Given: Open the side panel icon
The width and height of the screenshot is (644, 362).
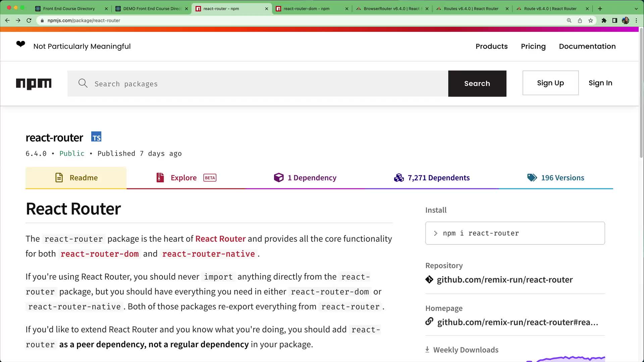Looking at the screenshot, I should tap(614, 20).
